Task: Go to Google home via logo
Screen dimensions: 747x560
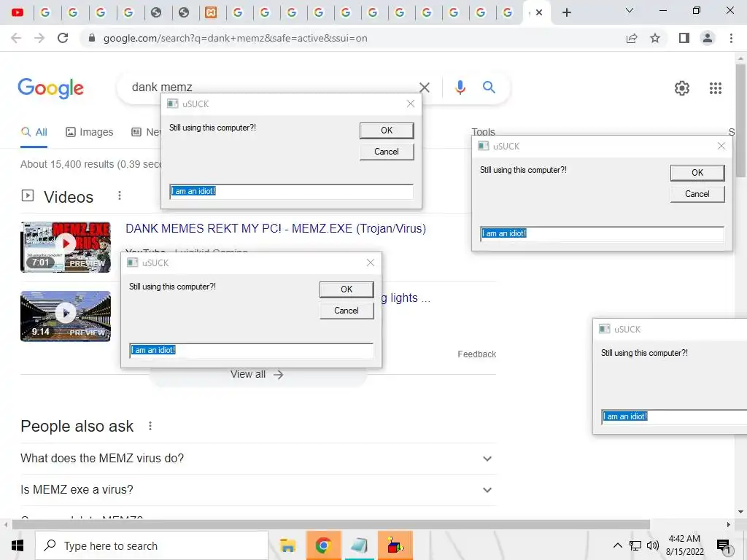Action: tap(50, 88)
